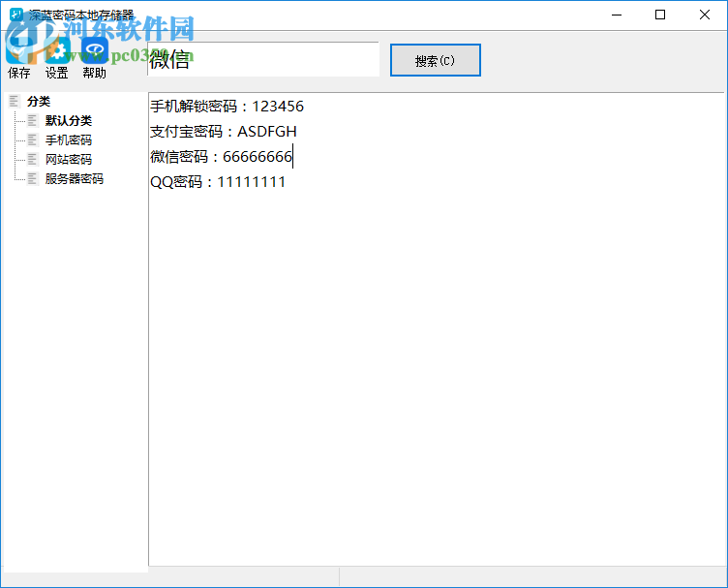Close the window
The image size is (728, 588).
[705, 15]
